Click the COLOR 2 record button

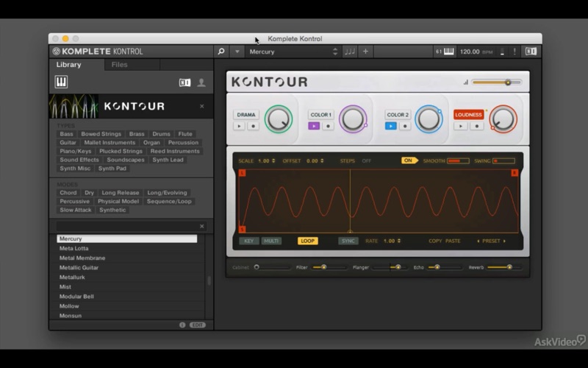click(405, 126)
